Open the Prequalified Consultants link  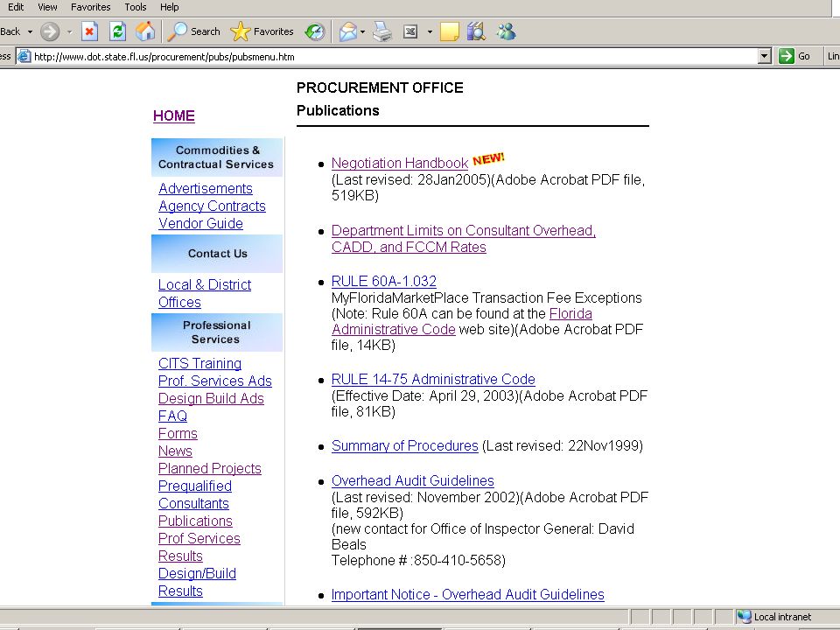(x=195, y=494)
